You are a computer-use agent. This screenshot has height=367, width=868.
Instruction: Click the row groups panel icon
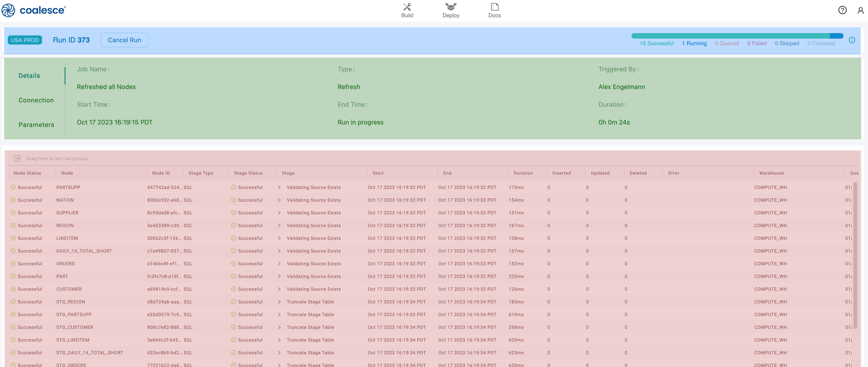click(x=17, y=158)
